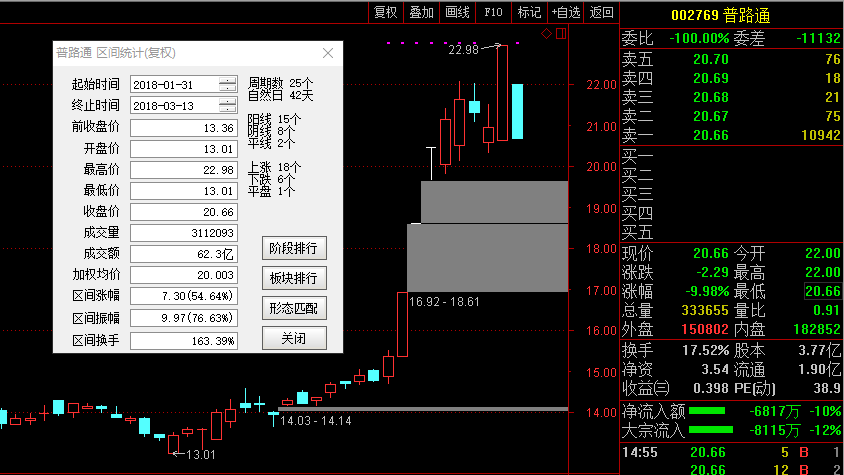Click 上涨 18个 statistic
Image resolution: width=844 pixels, height=475 pixels.
pyautogui.click(x=274, y=167)
